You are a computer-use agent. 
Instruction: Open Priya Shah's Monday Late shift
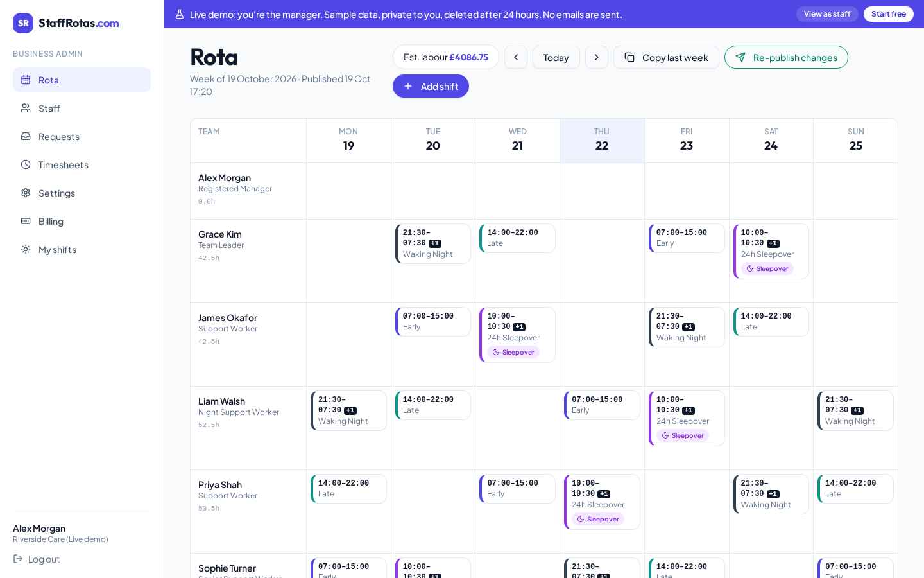[x=349, y=489]
